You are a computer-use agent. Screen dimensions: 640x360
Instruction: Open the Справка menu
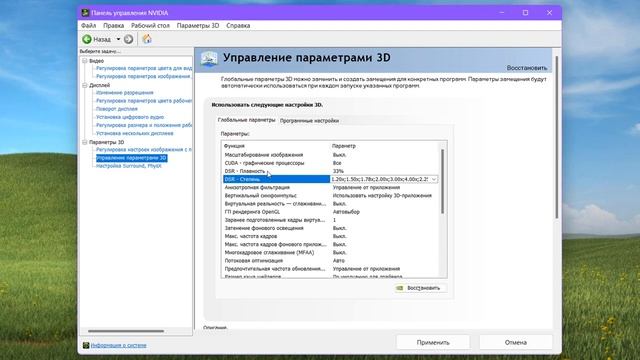tap(238, 25)
